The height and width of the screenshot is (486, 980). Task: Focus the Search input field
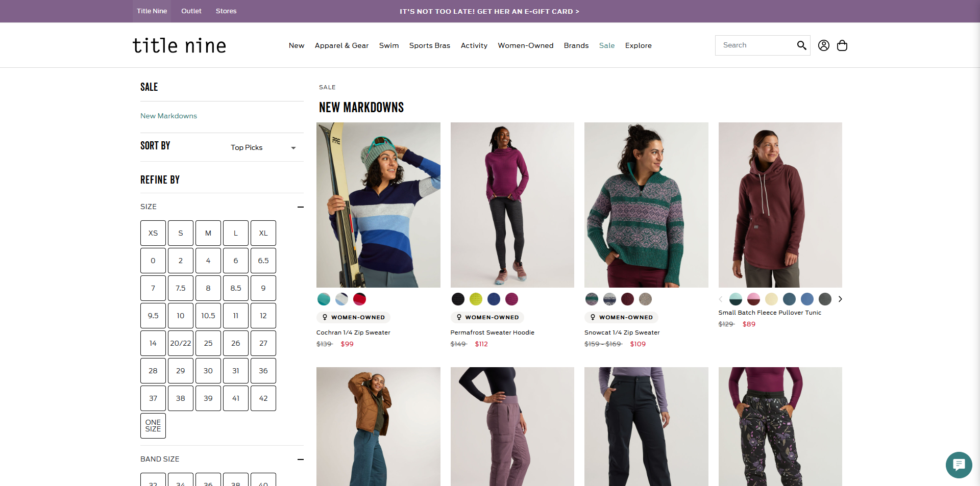point(754,45)
